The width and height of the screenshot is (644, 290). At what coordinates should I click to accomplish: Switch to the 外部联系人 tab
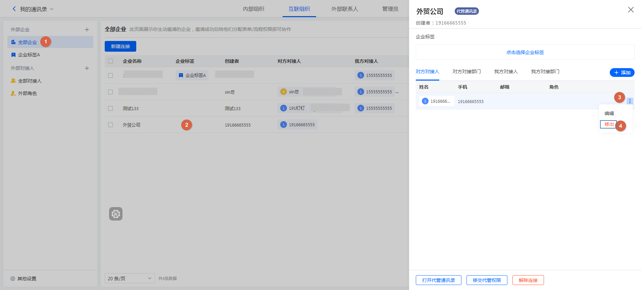(345, 9)
